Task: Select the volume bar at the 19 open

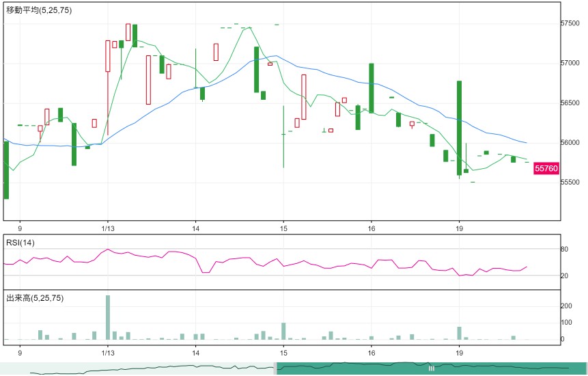Action: (459, 333)
